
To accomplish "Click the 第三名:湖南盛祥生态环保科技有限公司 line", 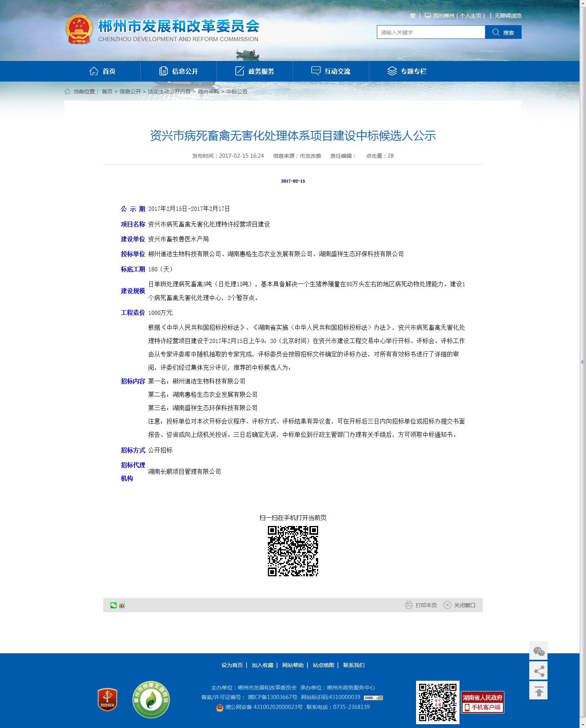I will point(203,408).
